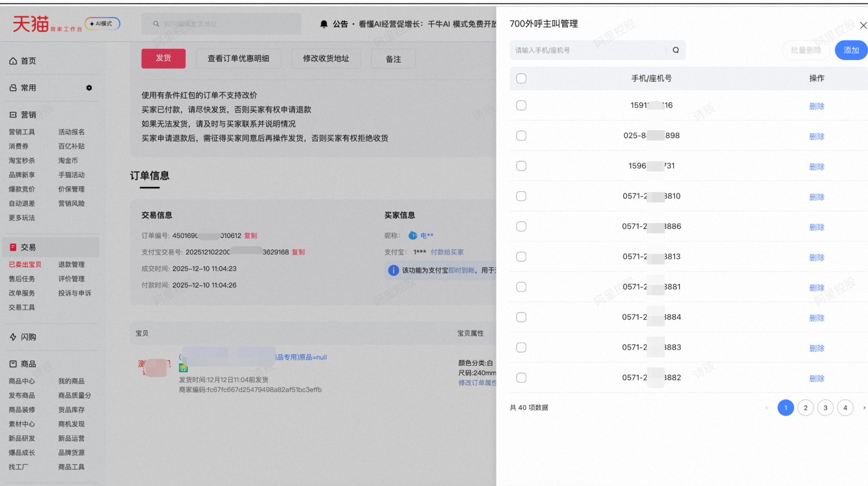The width and height of the screenshot is (868, 486).
Task: Click the blue info icon in buyer info
Action: tap(394, 270)
